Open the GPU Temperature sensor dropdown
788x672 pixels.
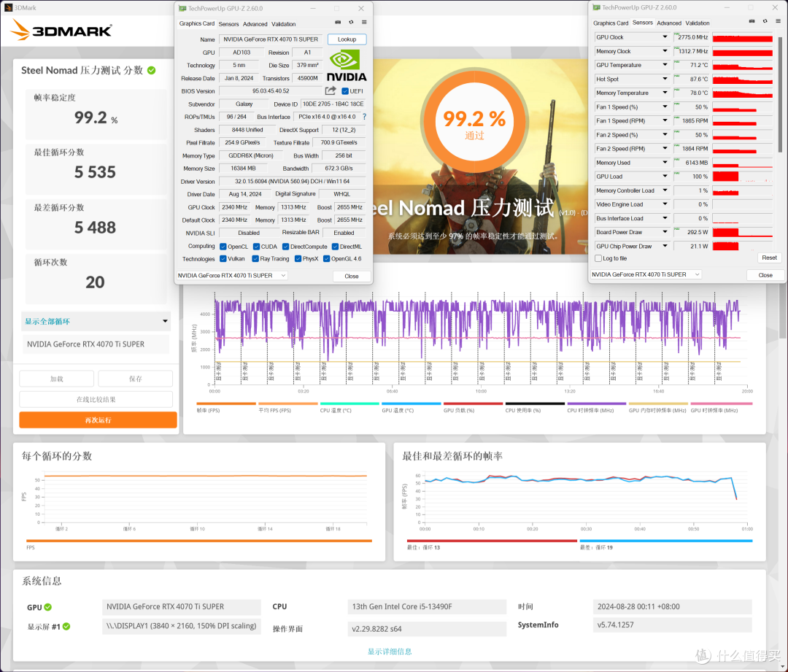[x=665, y=65]
